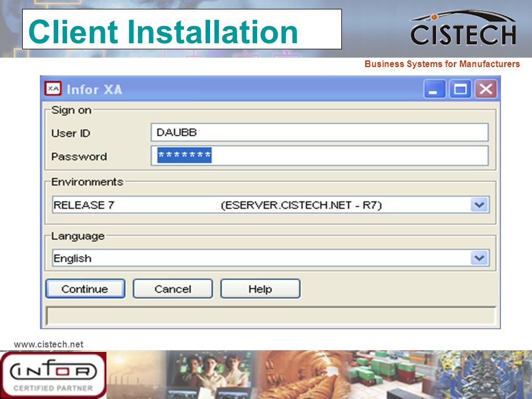This screenshot has height=399, width=532.
Task: Click the 'Sign on' group label
Action: [71, 110]
